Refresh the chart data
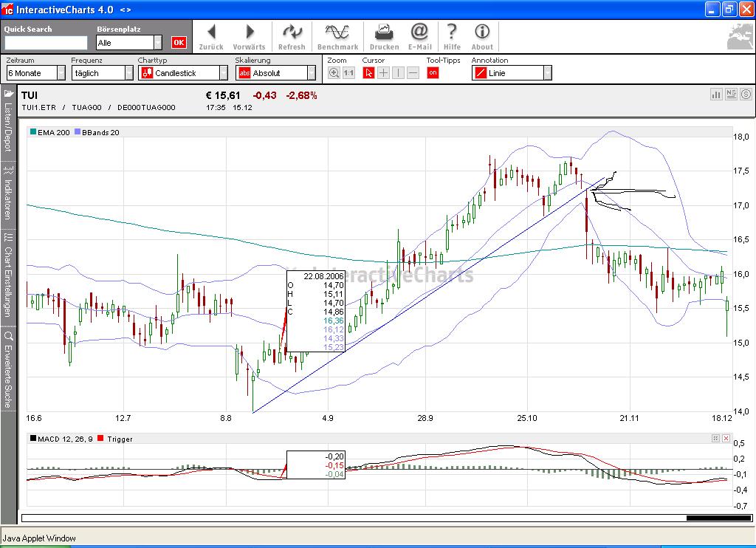This screenshot has height=548, width=756. tap(292, 36)
